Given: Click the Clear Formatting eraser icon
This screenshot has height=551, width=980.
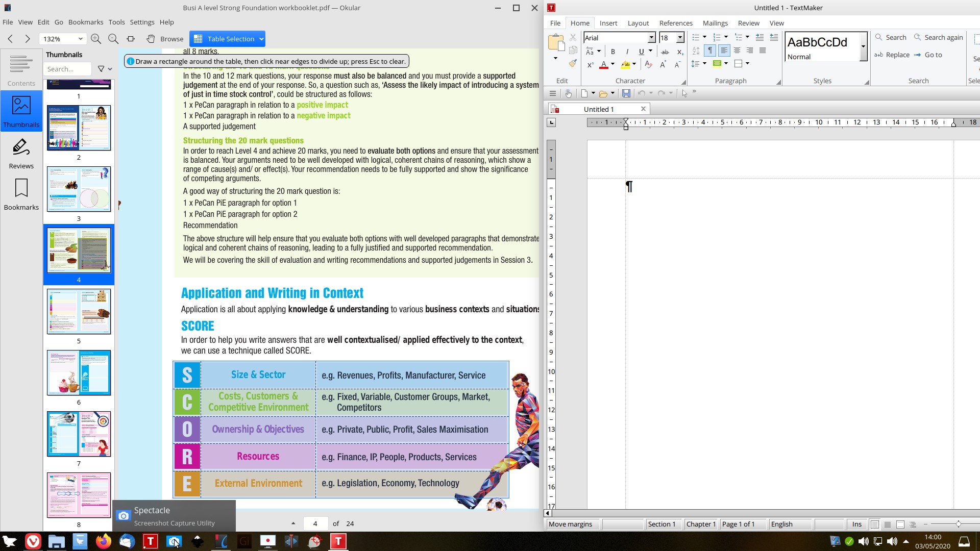Looking at the screenshot, I should [x=648, y=64].
